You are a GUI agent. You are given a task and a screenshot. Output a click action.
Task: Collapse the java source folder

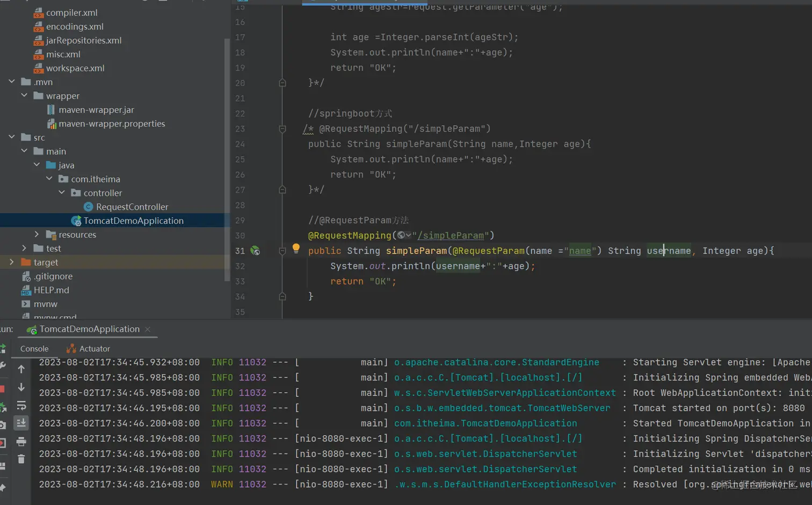click(x=37, y=165)
